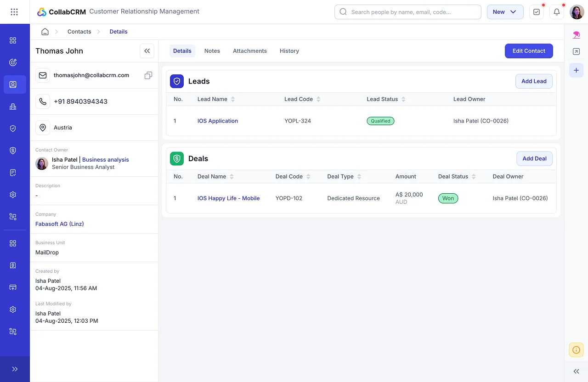This screenshot has height=382, width=588.
Task: Click the location pin icon beside Austria
Action: tap(43, 128)
